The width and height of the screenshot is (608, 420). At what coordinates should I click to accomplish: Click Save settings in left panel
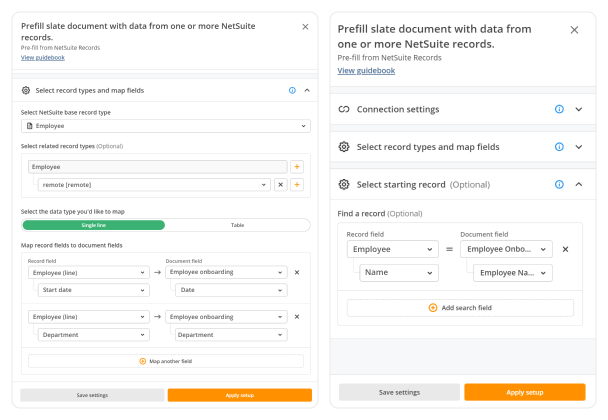(x=92, y=395)
